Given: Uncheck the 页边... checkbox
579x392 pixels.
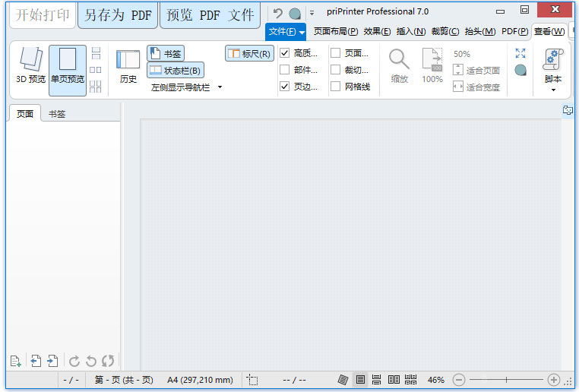Looking at the screenshot, I should (x=285, y=87).
